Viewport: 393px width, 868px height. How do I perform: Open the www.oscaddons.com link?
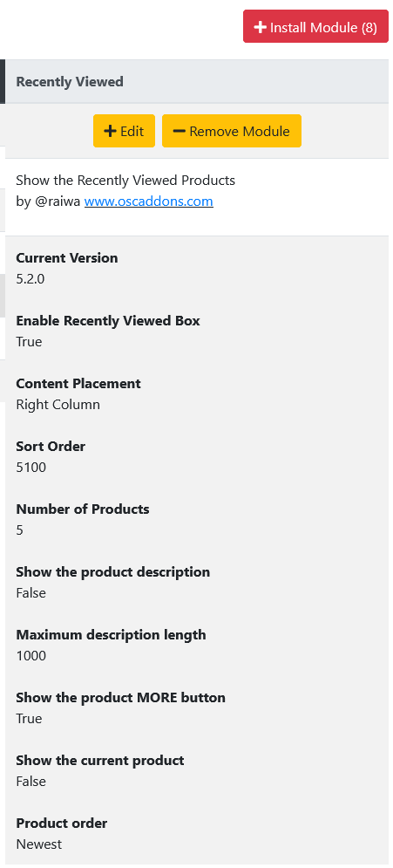(x=149, y=201)
